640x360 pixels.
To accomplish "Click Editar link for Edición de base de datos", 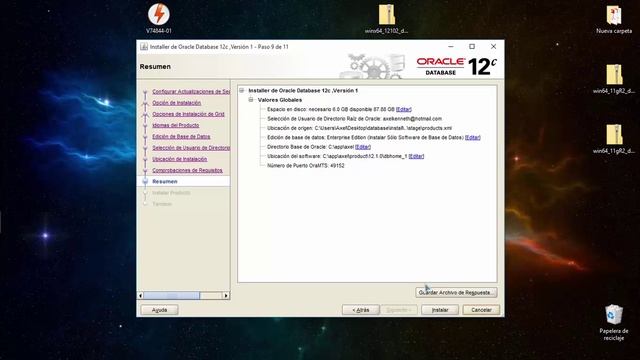I will [473, 138].
